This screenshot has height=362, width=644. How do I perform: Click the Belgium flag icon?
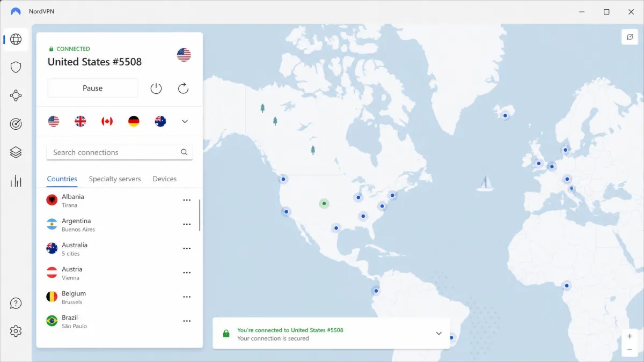(52, 297)
